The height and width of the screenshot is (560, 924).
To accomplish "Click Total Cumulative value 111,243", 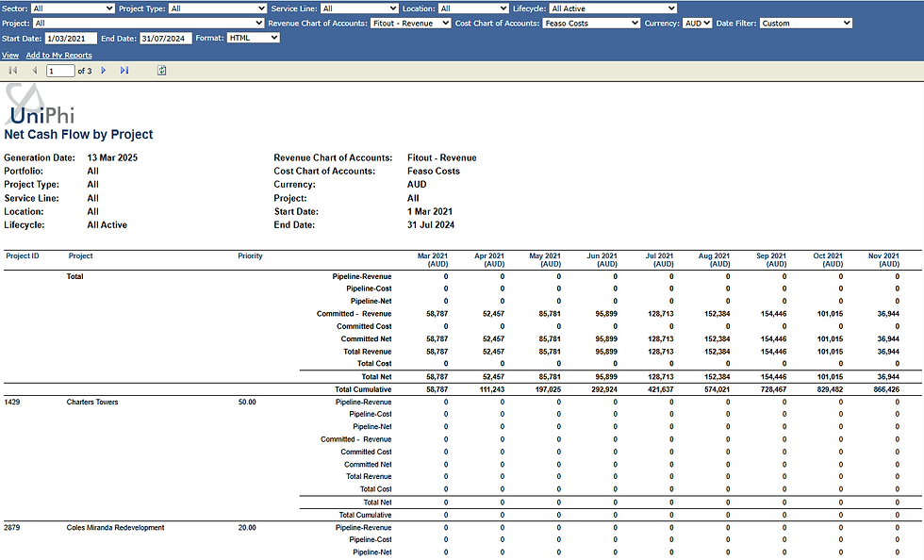I will tap(491, 389).
